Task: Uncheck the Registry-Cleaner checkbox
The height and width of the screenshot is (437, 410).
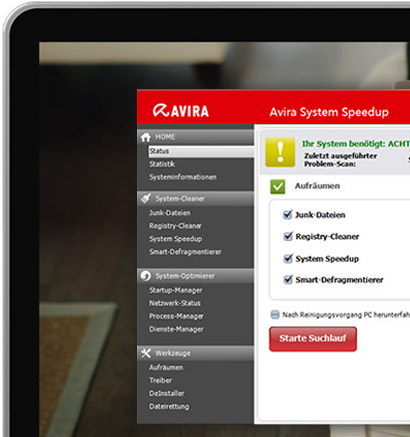Action: (287, 236)
